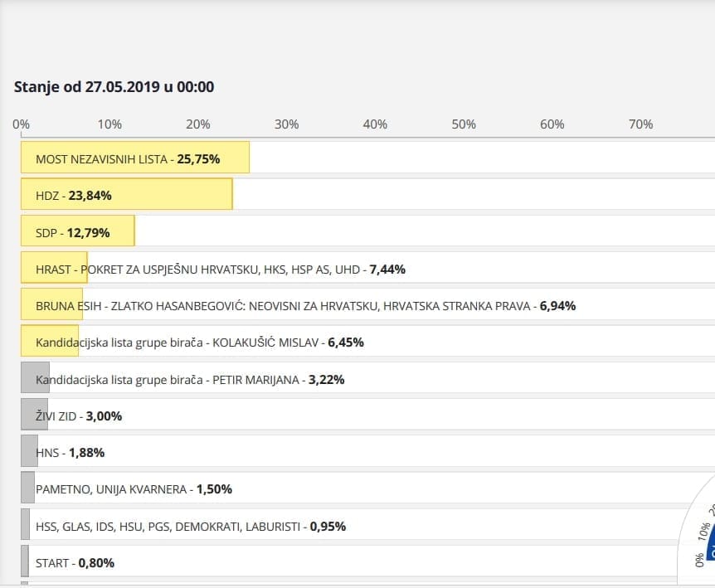Click the 20% label on the top axis
This screenshot has width=715, height=588.
197,124
